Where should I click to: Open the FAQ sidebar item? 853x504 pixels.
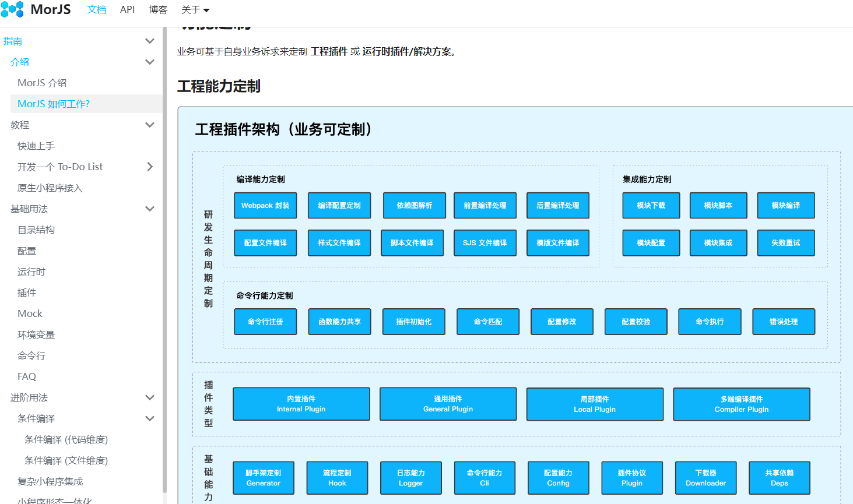tap(27, 376)
